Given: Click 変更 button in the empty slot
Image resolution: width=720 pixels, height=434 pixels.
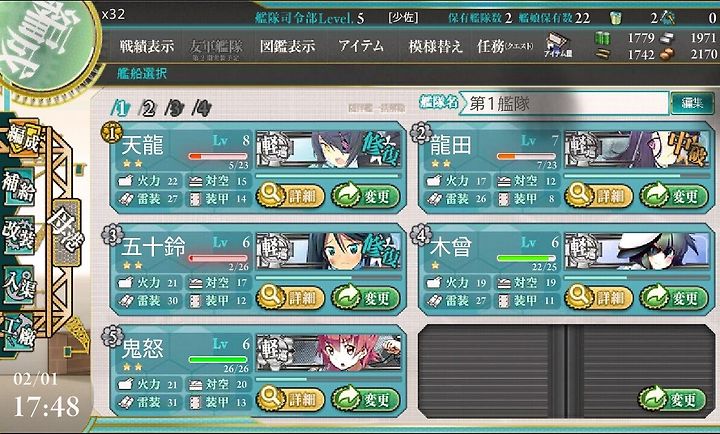Looking at the screenshot, I should (672, 399).
